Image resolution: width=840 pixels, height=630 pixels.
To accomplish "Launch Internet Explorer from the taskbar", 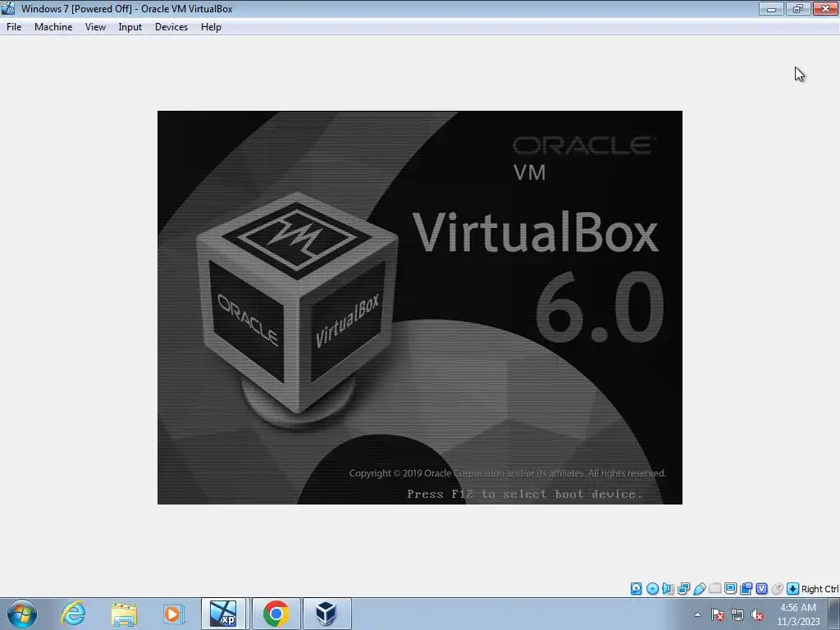I will 73,614.
